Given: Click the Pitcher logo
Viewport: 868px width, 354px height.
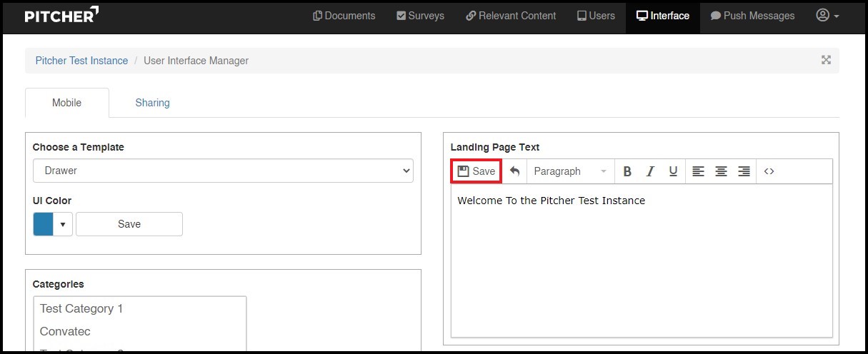Looking at the screenshot, I should pyautogui.click(x=61, y=15).
